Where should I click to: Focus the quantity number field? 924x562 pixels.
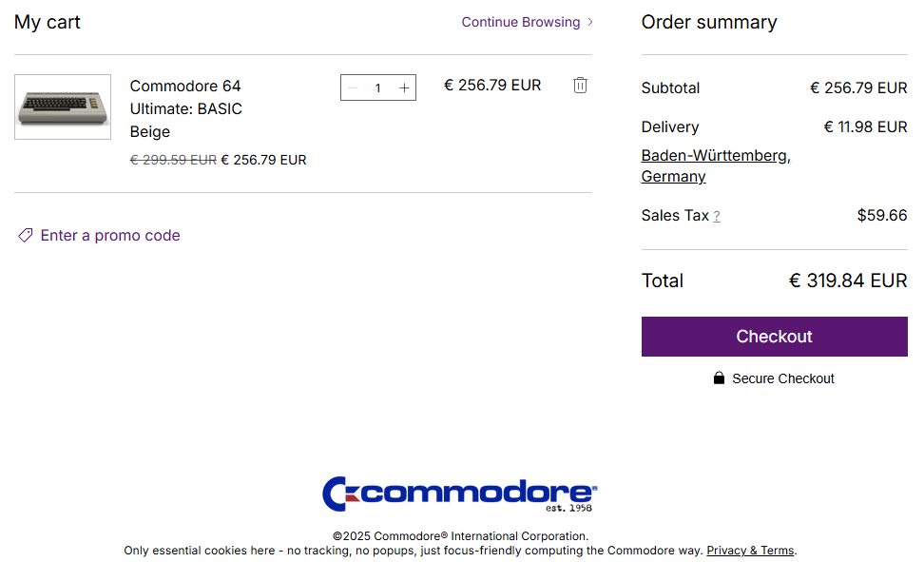378,88
